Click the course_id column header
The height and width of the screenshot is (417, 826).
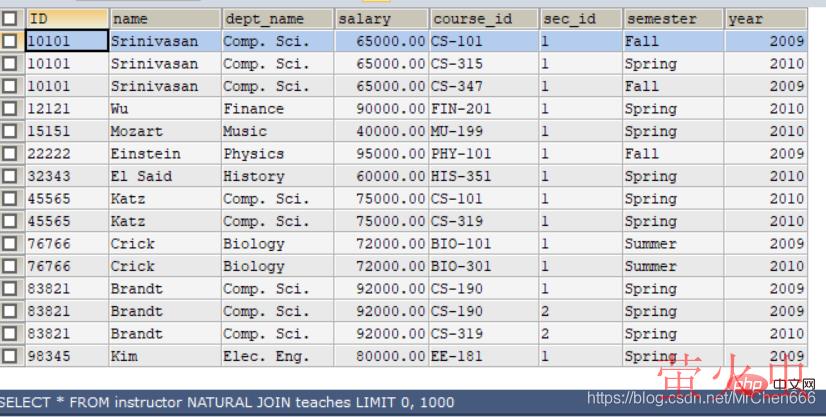coord(483,18)
